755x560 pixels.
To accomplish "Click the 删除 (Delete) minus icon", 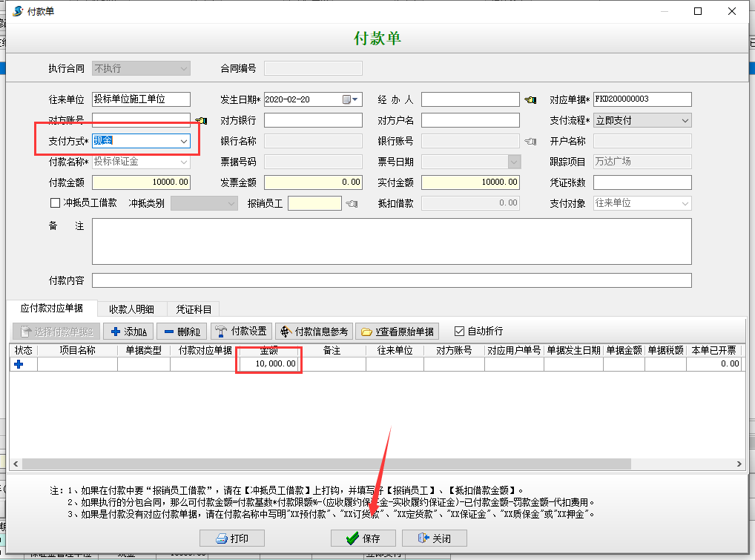I will pos(170,332).
